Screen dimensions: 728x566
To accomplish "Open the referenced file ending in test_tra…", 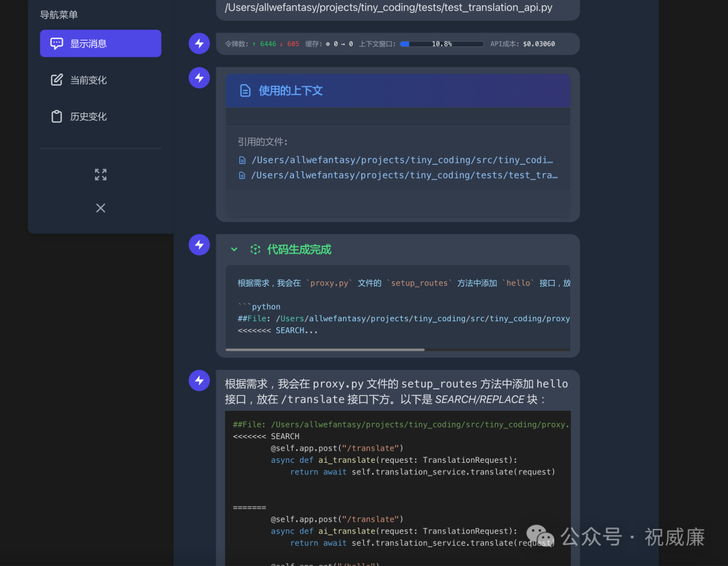I will tap(404, 175).
